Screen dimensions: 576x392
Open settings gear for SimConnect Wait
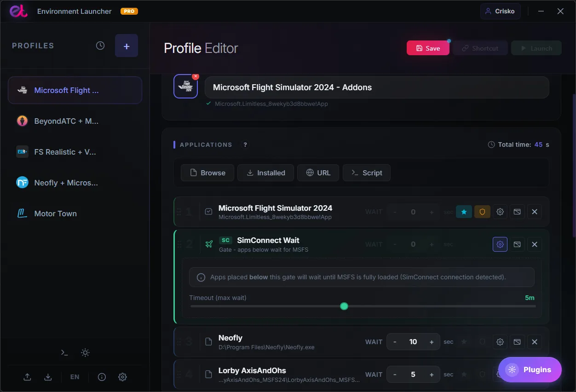tap(500, 244)
